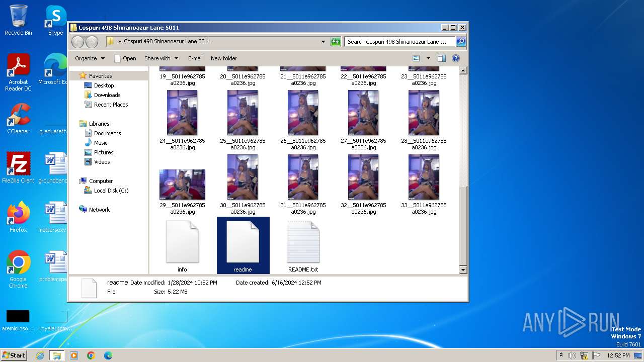Image resolution: width=644 pixels, height=362 pixels.
Task: Click the Action Center flag tray icon
Action: [595, 355]
